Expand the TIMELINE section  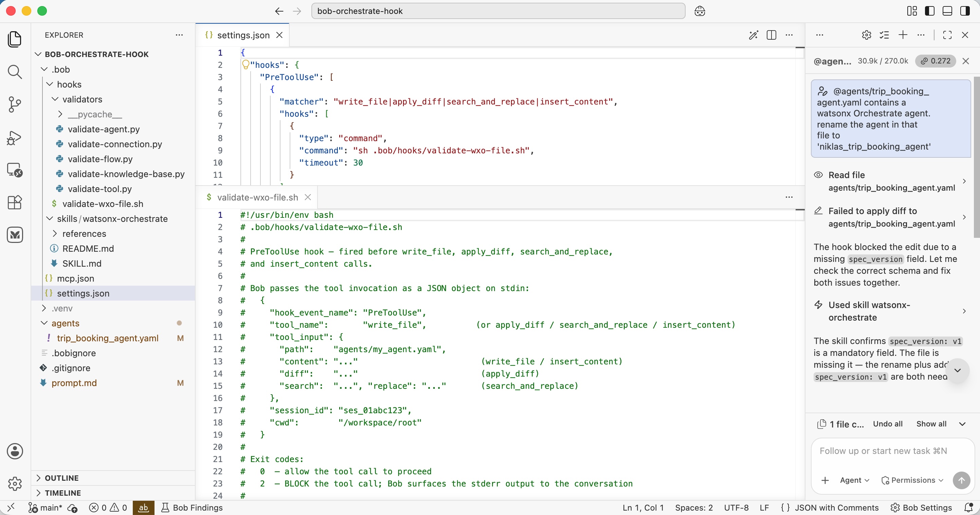[113, 493]
